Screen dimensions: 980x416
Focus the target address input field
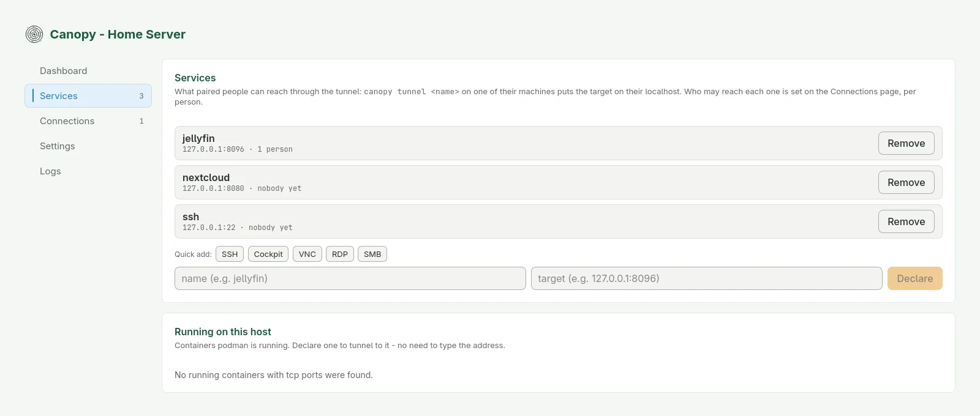[x=707, y=278]
